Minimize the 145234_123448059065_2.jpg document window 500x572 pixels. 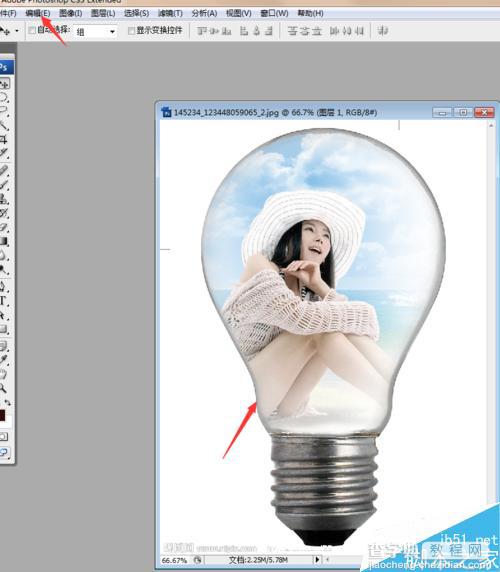pyautogui.click(x=442, y=112)
